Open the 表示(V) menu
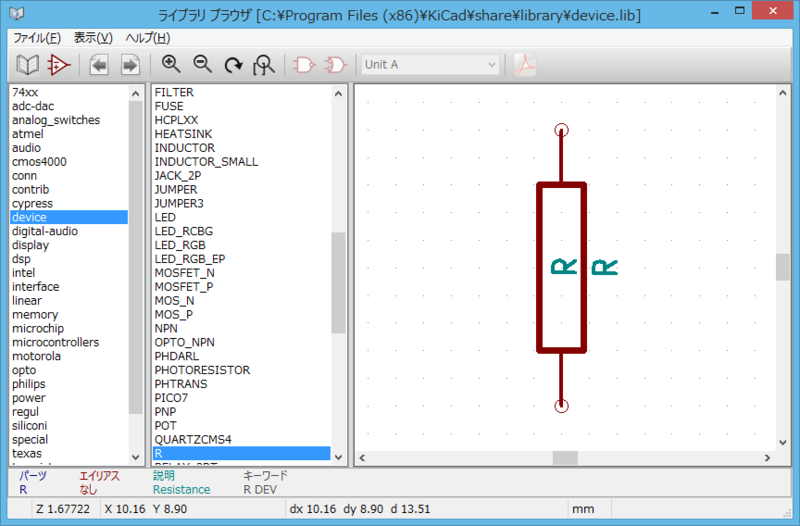This screenshot has width=800, height=526. tap(93, 38)
